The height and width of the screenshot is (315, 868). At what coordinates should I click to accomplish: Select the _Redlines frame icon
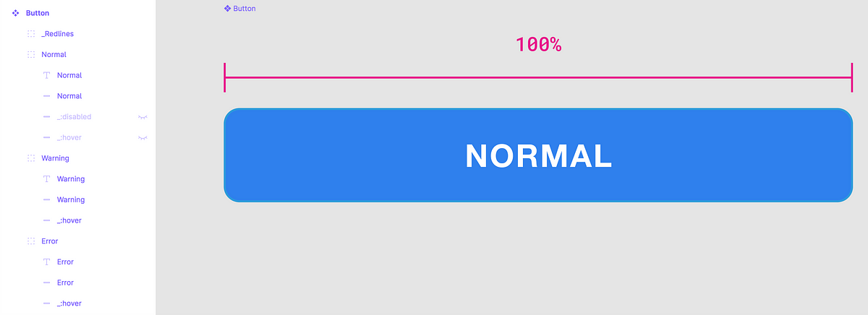pos(31,34)
